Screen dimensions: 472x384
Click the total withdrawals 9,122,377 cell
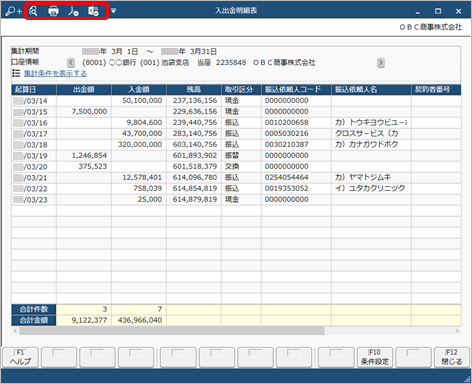point(84,320)
